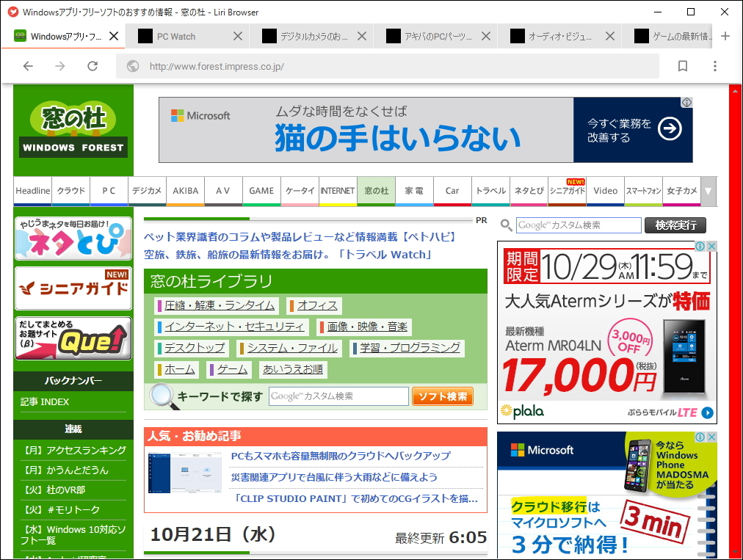The height and width of the screenshot is (560, 743).
Task: Click the シニアガイド NEW! banner
Action: coord(72,286)
